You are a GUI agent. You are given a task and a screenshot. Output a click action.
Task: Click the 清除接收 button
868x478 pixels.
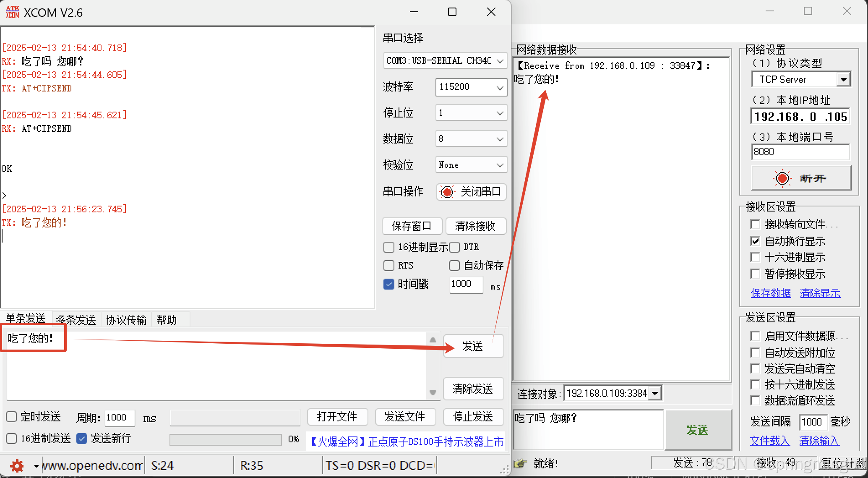(x=475, y=226)
